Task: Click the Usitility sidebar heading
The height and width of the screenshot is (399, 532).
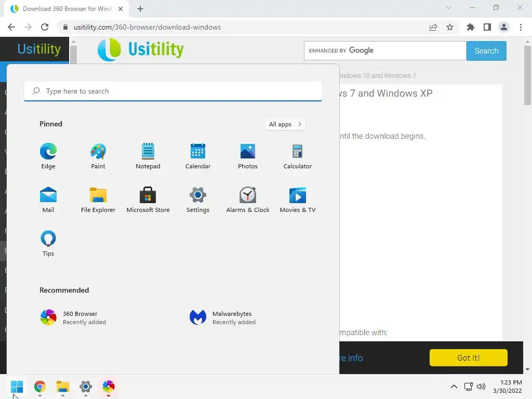Action: coord(39,49)
